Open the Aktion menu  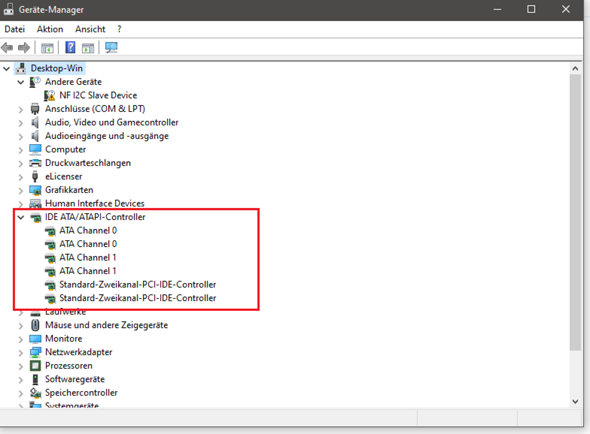50,29
